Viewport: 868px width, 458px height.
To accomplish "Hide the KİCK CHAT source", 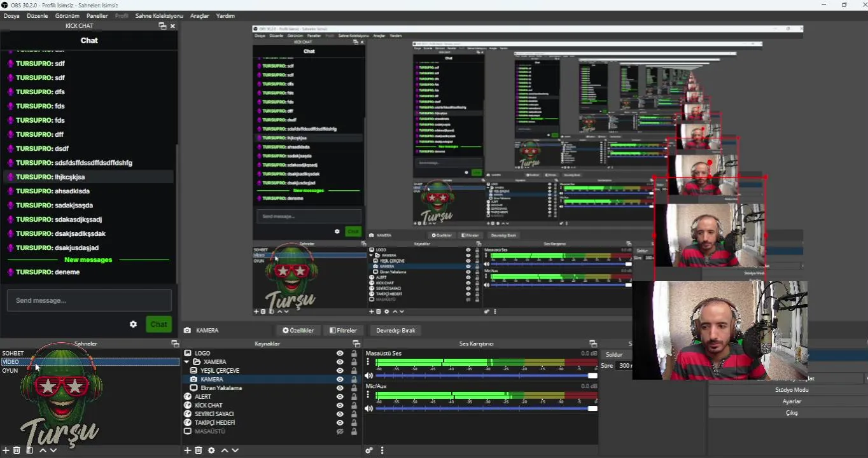I will [x=340, y=405].
